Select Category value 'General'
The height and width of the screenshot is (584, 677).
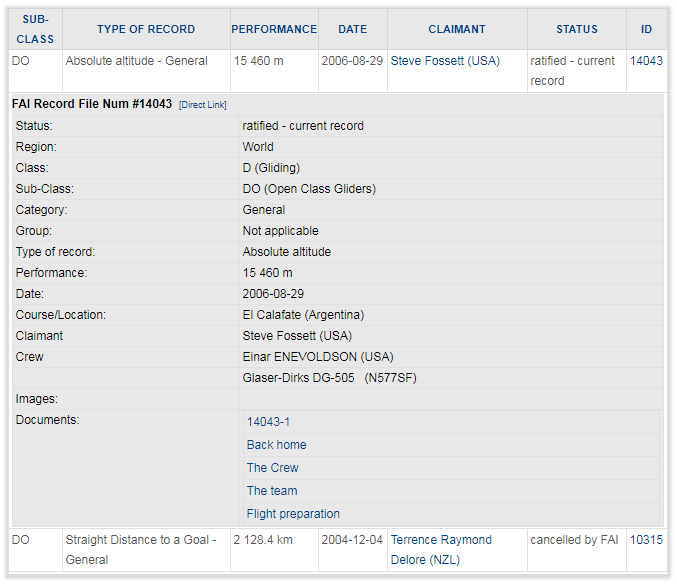click(263, 210)
